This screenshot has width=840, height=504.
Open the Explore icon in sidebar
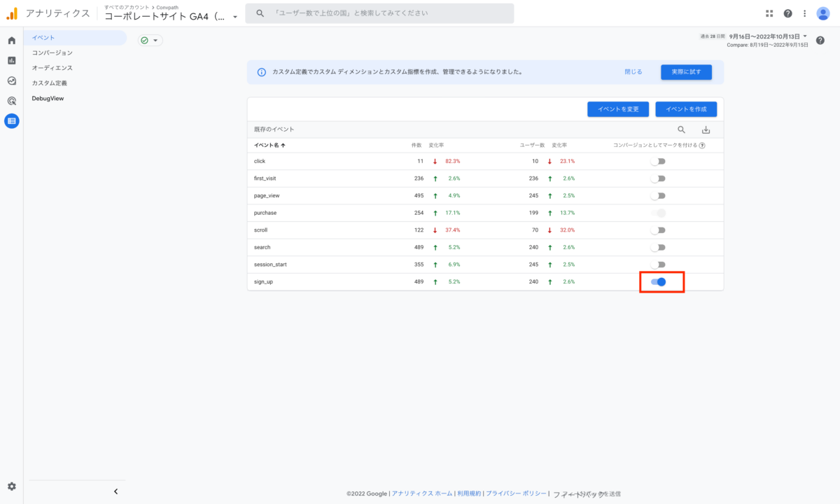point(12,80)
